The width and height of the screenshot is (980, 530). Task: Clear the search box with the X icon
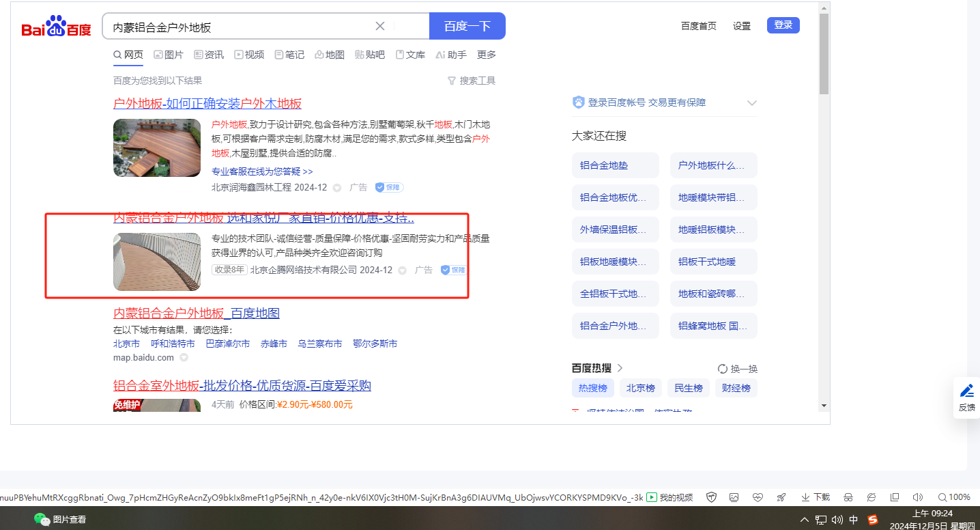380,26
